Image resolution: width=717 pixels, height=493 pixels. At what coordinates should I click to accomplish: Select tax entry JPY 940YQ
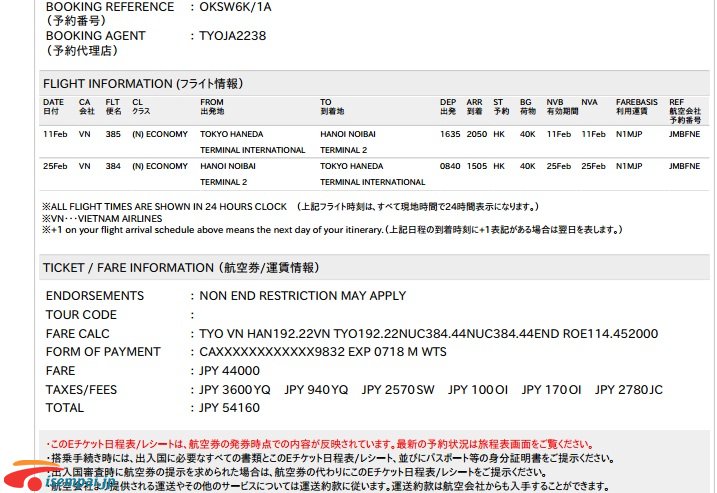pyautogui.click(x=316, y=390)
